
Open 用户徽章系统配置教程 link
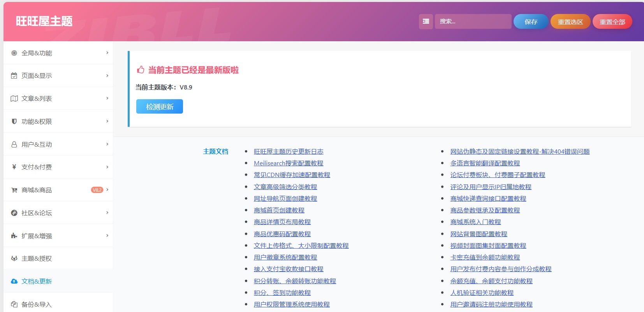point(285,257)
